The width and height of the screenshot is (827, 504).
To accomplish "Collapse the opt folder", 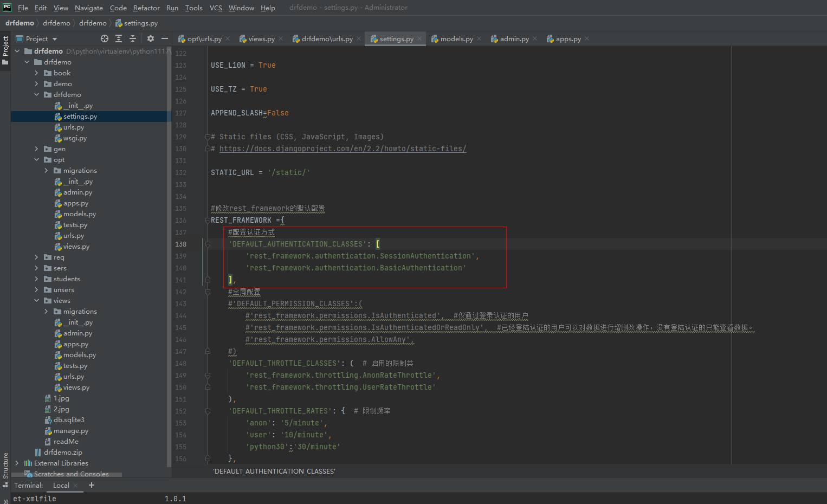I will coord(36,159).
